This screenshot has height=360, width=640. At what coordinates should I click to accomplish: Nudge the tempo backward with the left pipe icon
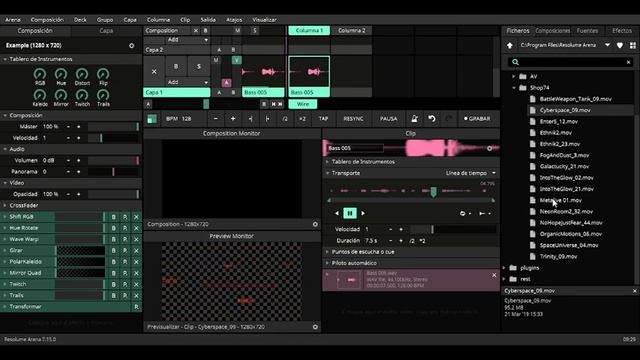click(250, 119)
